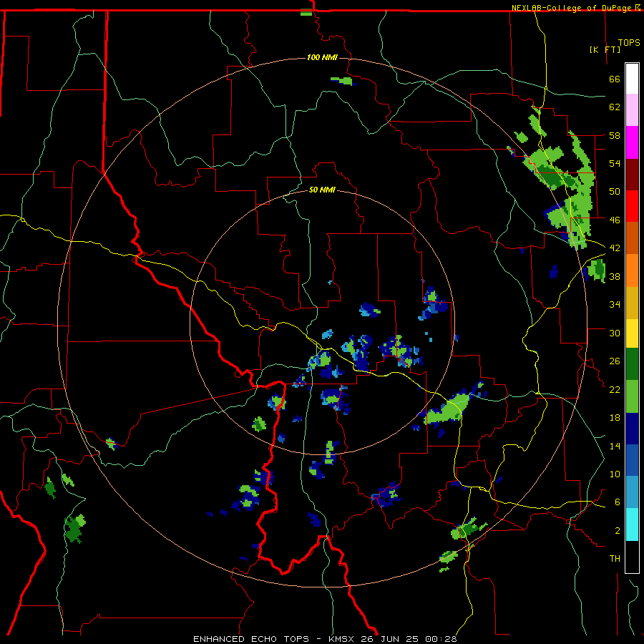Click the '18' scale label

615,418
